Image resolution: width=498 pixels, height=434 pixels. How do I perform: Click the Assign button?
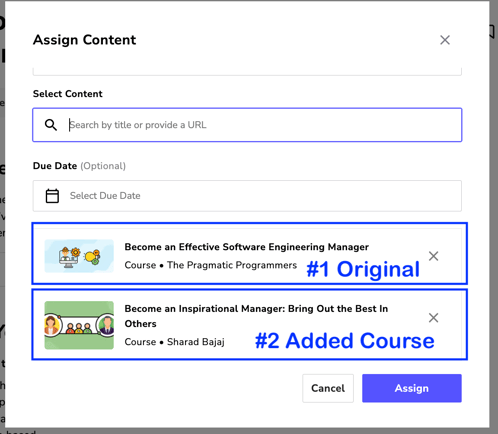click(412, 388)
